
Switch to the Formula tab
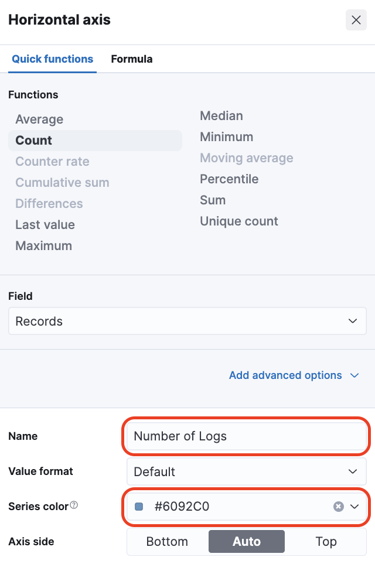click(x=132, y=59)
